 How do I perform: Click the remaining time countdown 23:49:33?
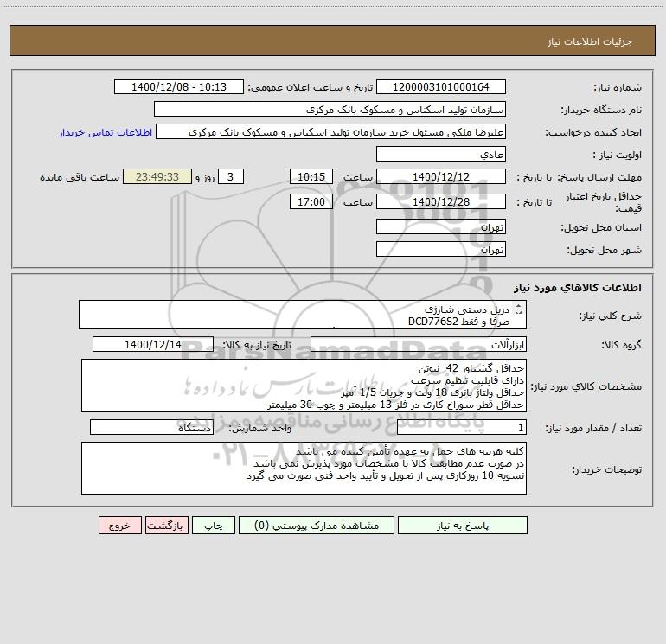coord(157,176)
